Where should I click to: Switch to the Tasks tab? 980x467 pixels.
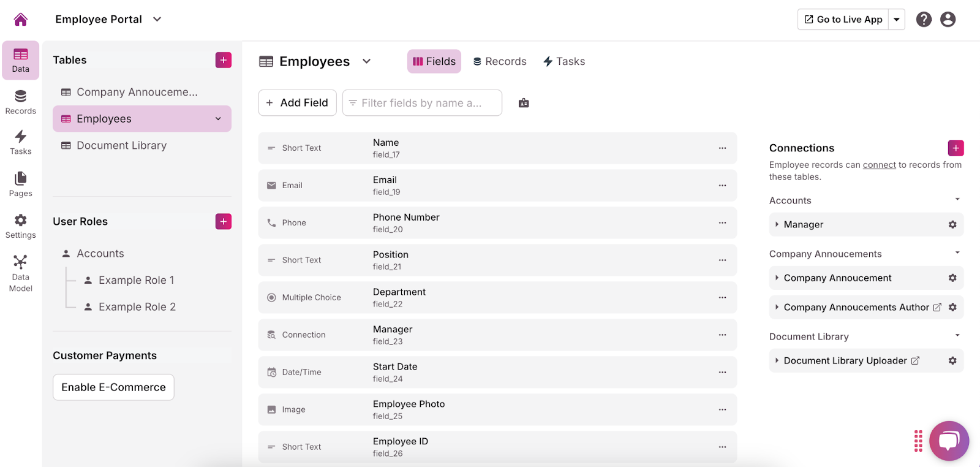click(x=564, y=61)
